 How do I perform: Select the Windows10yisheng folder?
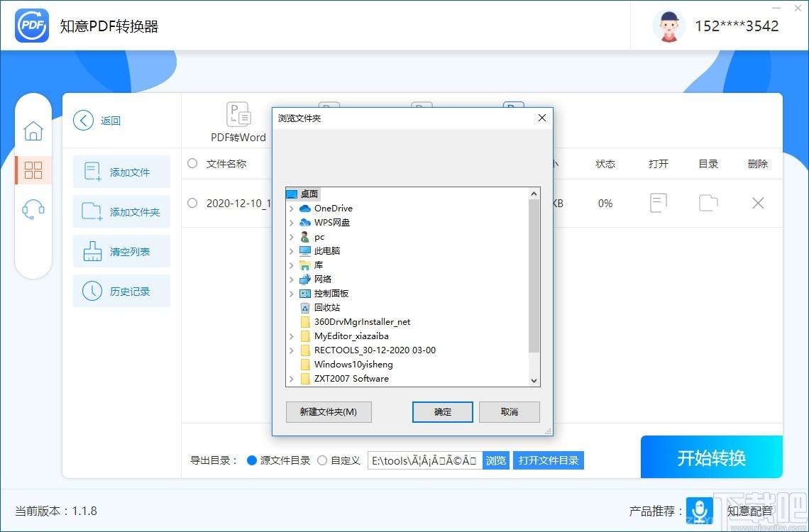point(353,365)
